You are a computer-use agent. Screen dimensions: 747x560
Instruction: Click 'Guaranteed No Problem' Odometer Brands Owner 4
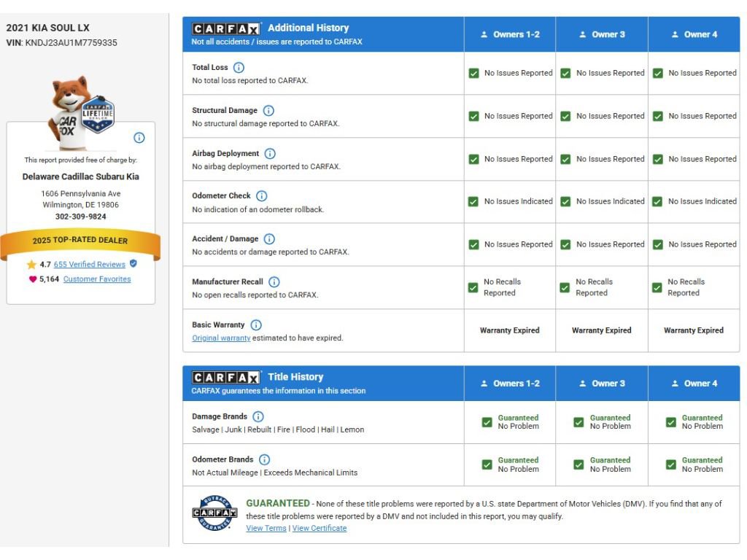click(x=703, y=464)
